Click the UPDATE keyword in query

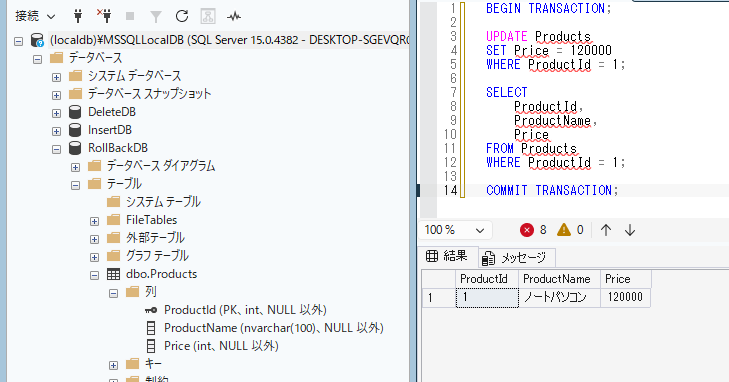[x=507, y=36]
